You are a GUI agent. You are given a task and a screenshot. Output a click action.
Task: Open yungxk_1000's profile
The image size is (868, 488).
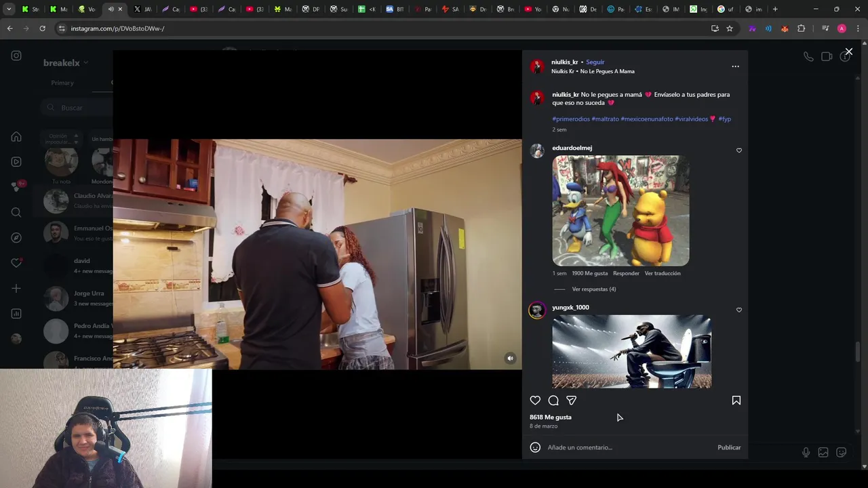570,308
